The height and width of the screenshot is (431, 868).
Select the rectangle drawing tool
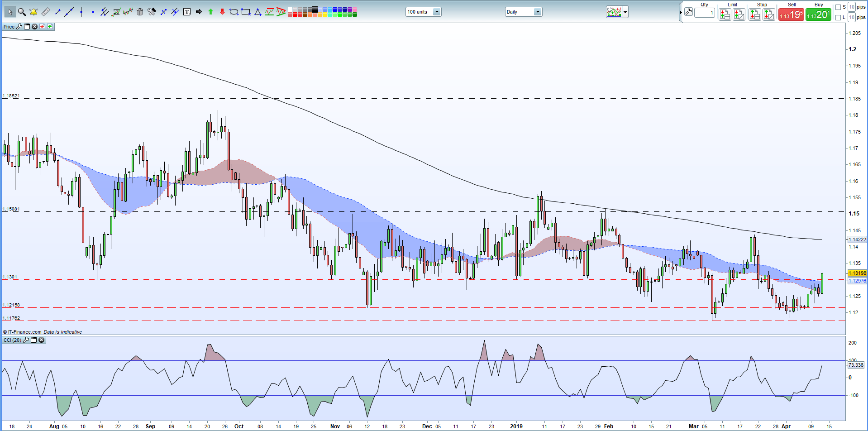246,12
